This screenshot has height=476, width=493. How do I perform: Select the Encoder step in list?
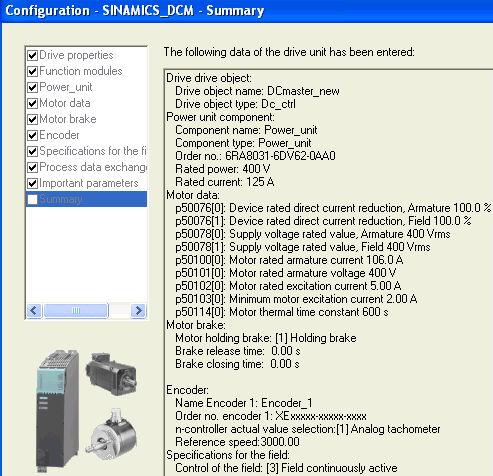click(x=59, y=135)
